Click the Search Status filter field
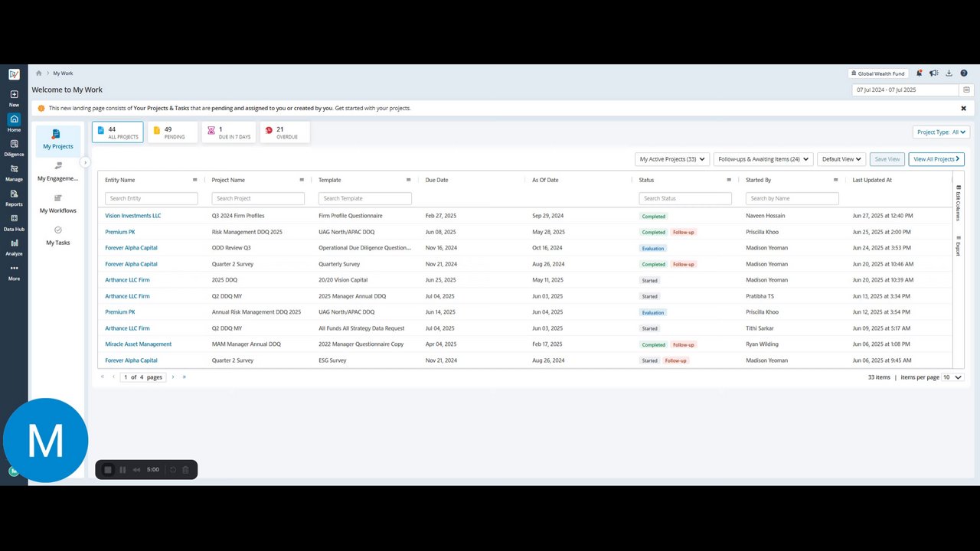 685,198
